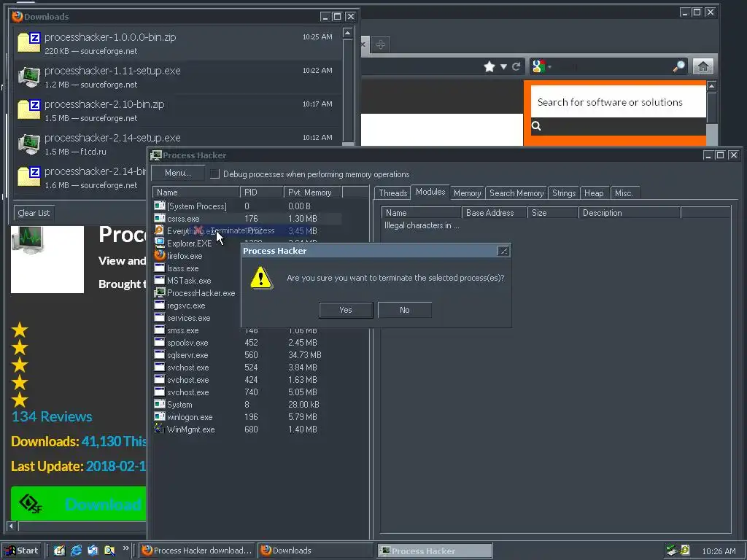Click Search for software or solutions field
747x560 pixels.
[x=618, y=102]
